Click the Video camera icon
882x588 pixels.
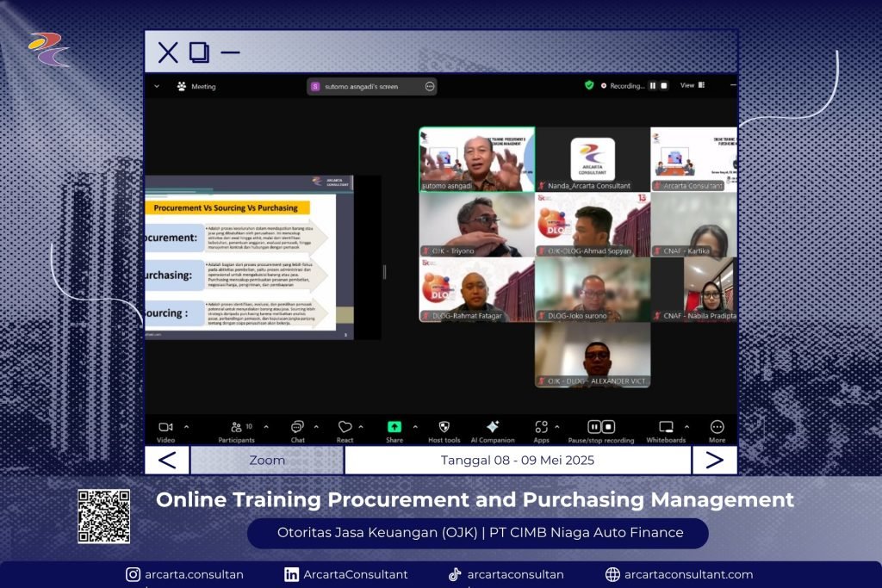click(165, 427)
